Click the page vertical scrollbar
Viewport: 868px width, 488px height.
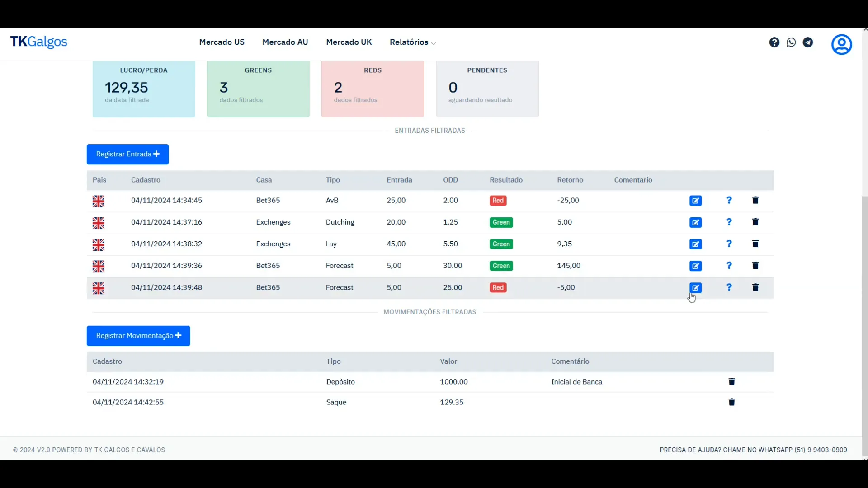tap(865, 325)
